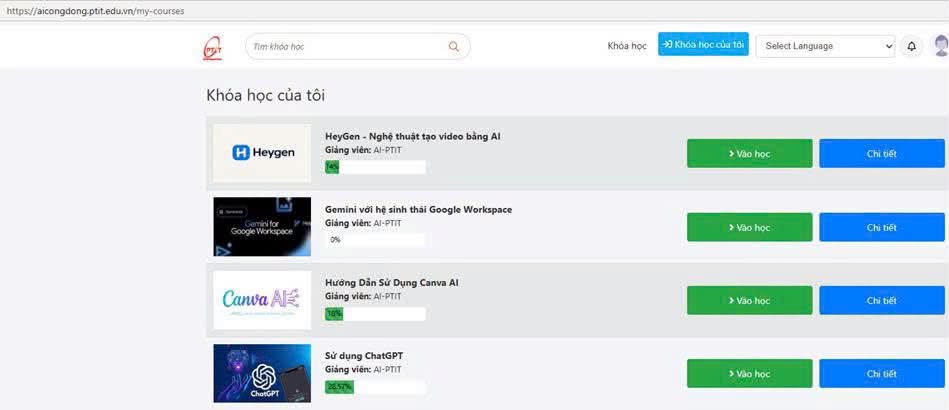Open the Khóa học của tôi button
This screenshot has height=410, width=949.
(703, 44)
